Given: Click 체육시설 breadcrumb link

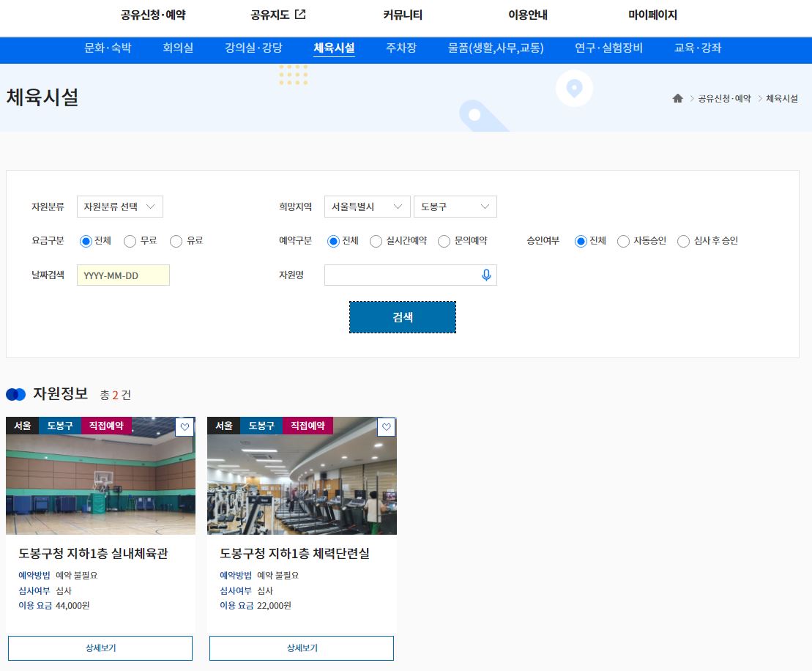Looking at the screenshot, I should click(x=782, y=98).
